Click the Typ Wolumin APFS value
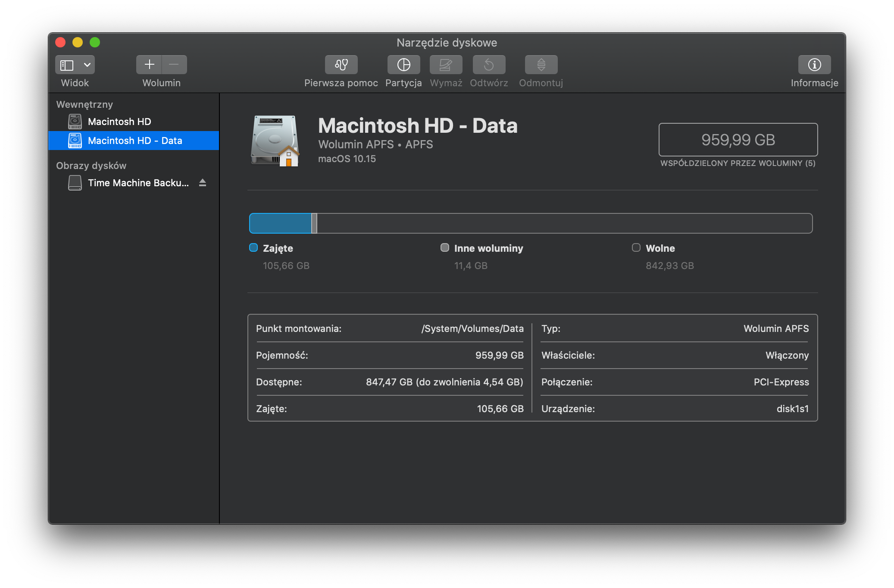Screen dimensions: 894x588 (x=776, y=328)
